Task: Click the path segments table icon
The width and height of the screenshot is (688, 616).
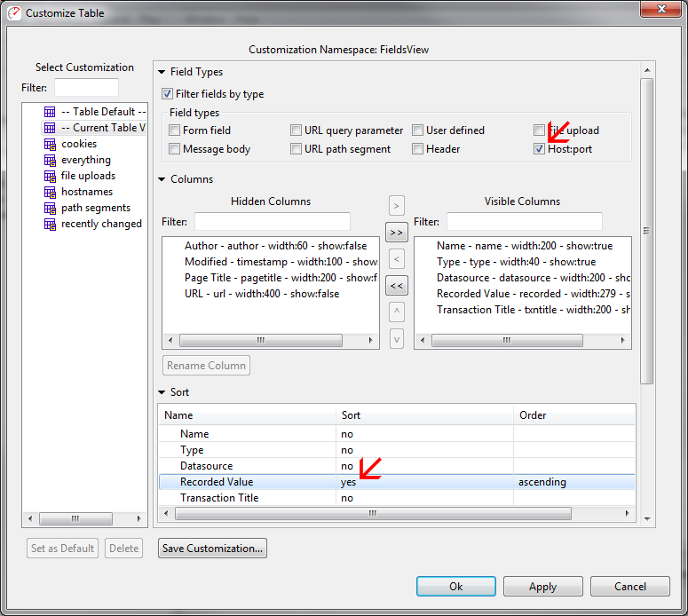Action: pyautogui.click(x=50, y=208)
